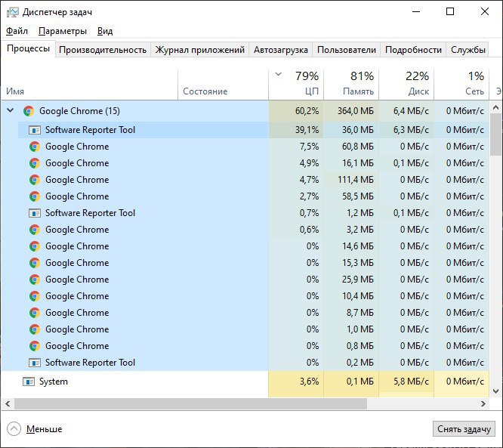Screen dimensions: 503x448
Task: Click the 6,3 МБ/с disk value
Action: click(x=411, y=130)
